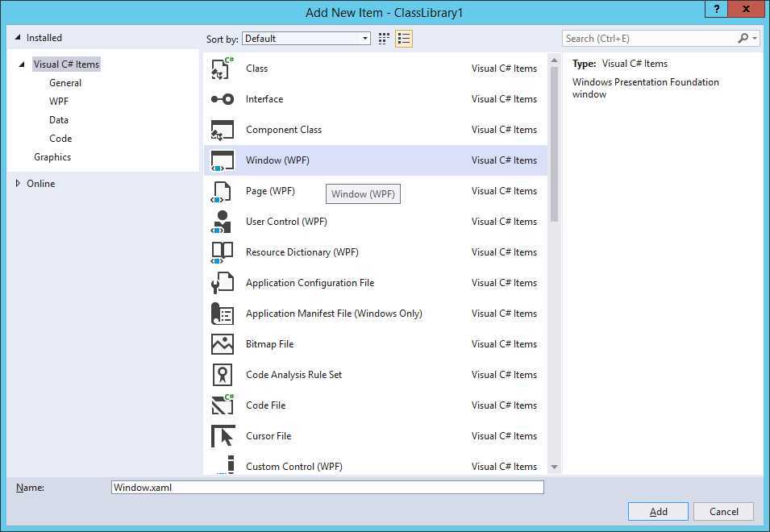
Task: Click the search magnifier icon
Action: coord(743,38)
